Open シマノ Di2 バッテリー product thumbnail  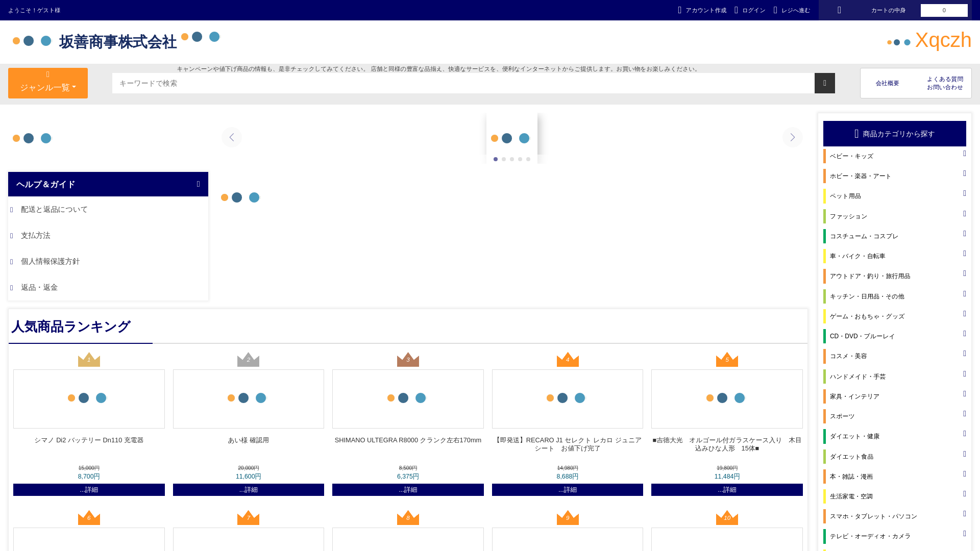tap(89, 399)
